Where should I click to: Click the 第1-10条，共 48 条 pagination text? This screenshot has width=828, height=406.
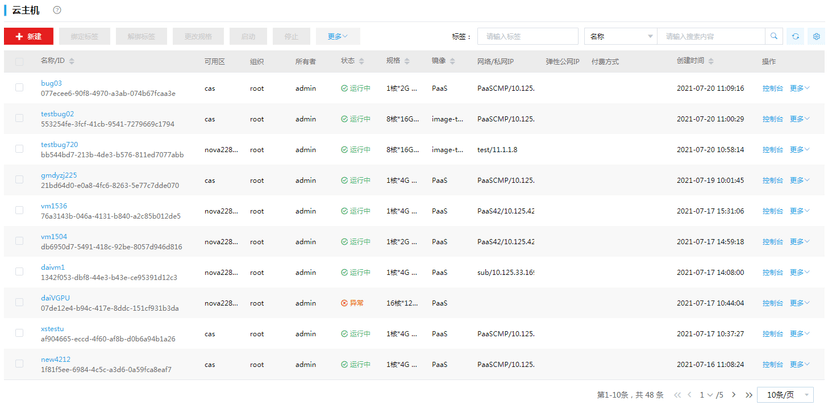click(631, 395)
